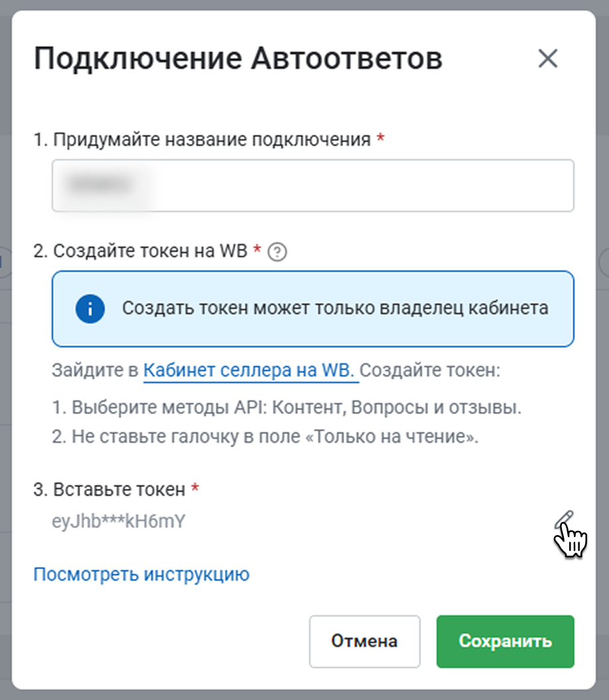Click the instruction line Выберите методы API
The width and height of the screenshot is (609, 700).
tap(287, 407)
